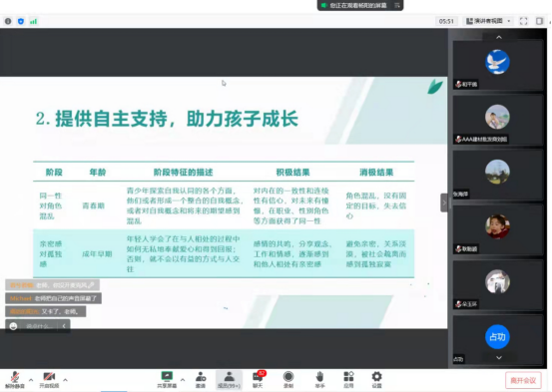Open the invite participants icon
The height and width of the screenshot is (392, 552).
[201, 379]
